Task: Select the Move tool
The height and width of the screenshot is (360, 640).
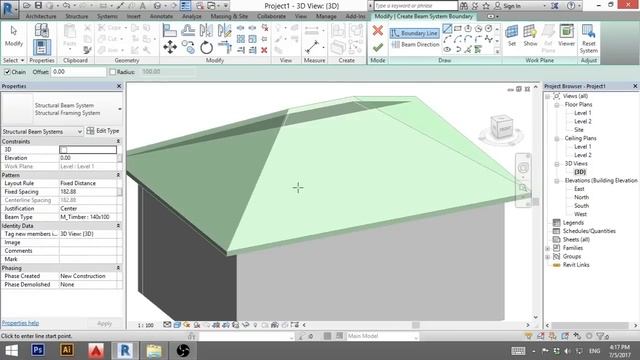Action: (x=170, y=47)
